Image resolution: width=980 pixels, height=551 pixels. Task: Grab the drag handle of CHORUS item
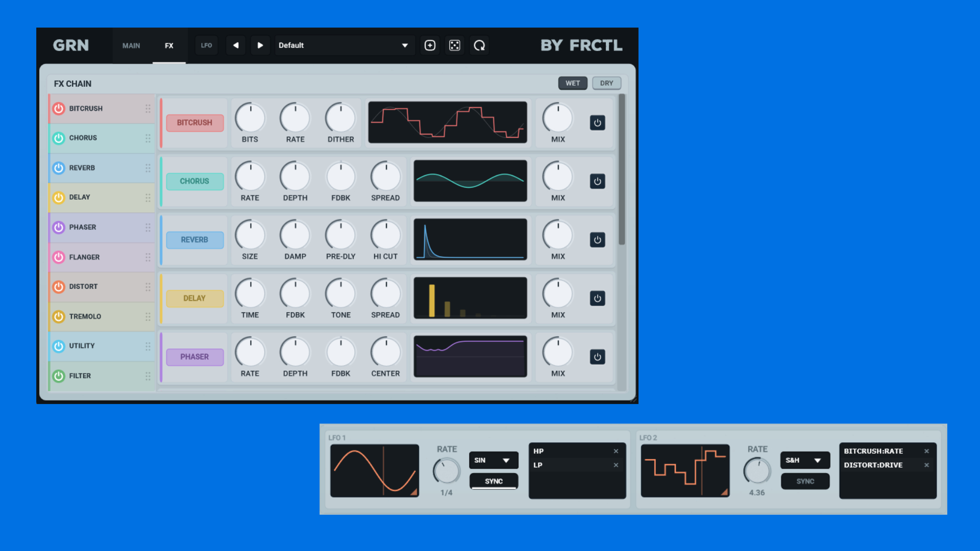pos(148,138)
